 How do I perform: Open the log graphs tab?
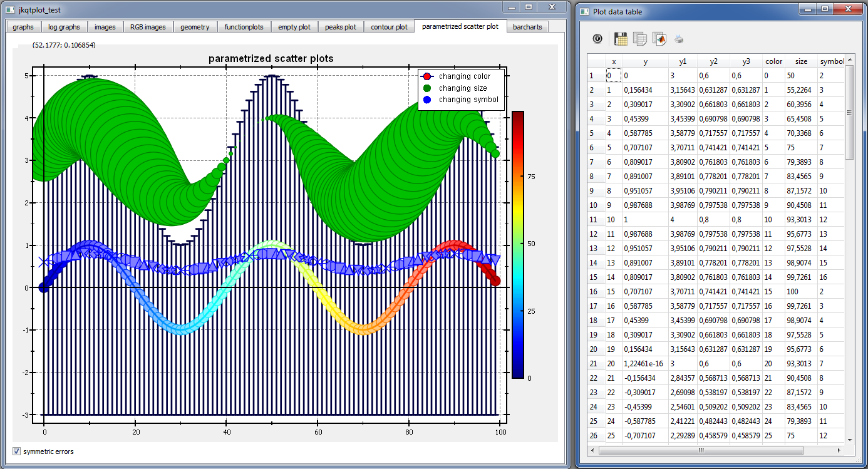pyautogui.click(x=65, y=27)
